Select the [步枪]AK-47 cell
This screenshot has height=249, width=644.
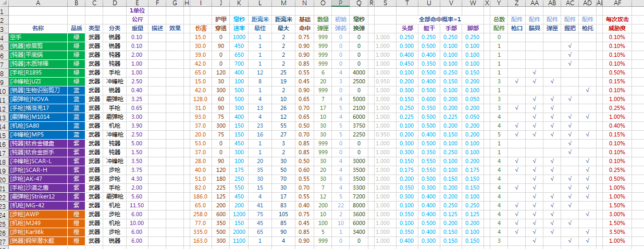coord(38,179)
